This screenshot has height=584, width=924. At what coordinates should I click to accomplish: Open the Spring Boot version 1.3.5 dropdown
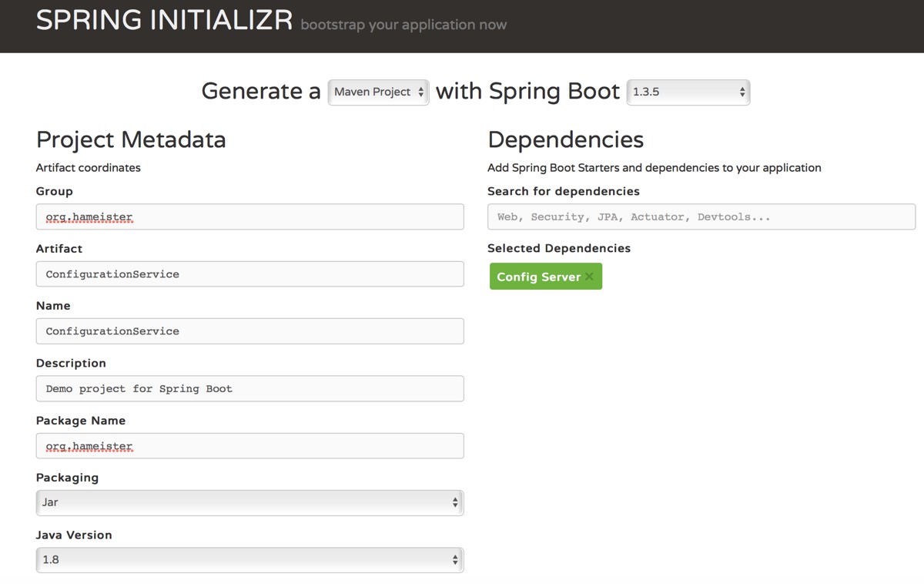(688, 92)
